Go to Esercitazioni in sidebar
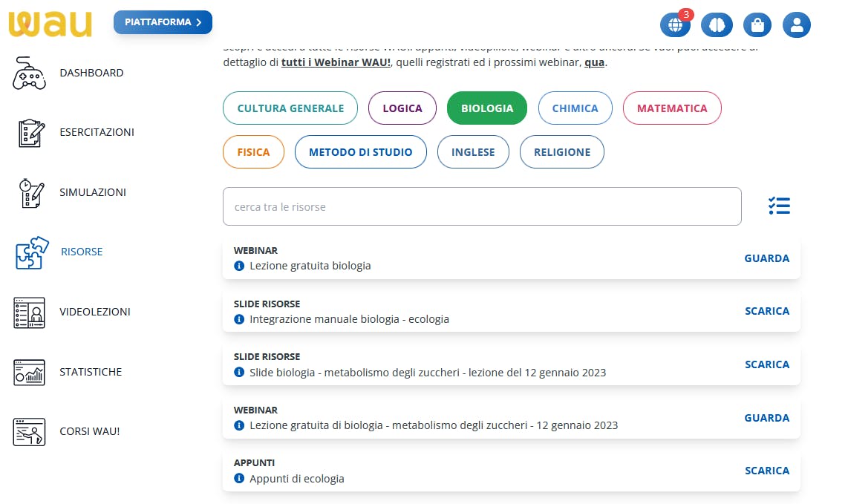The height and width of the screenshot is (504, 848). tap(97, 132)
